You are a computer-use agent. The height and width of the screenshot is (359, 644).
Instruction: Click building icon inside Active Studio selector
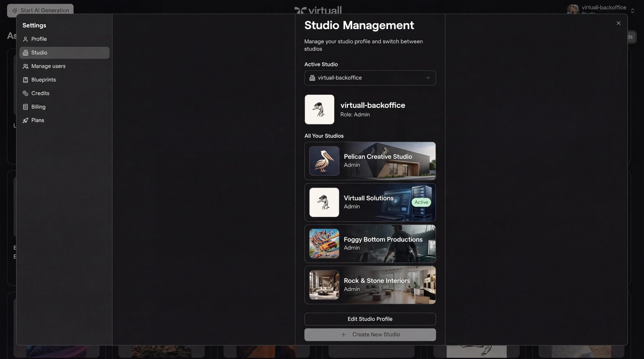click(312, 78)
